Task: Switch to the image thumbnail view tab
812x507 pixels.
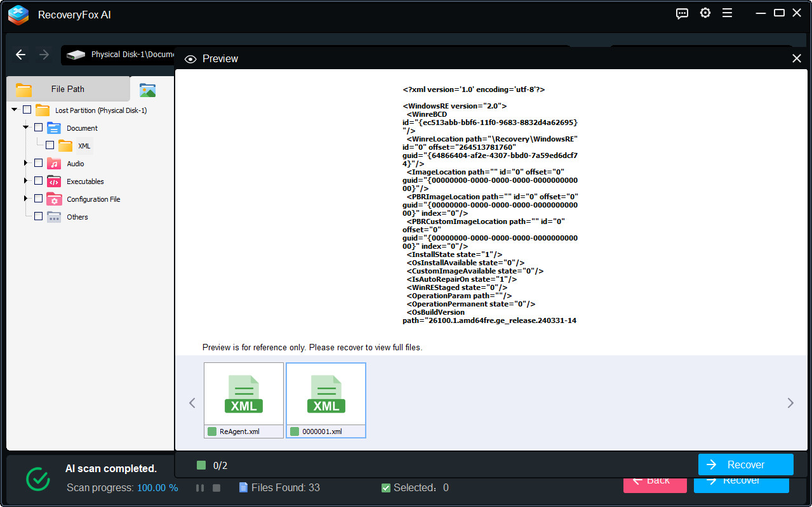Action: click(147, 90)
